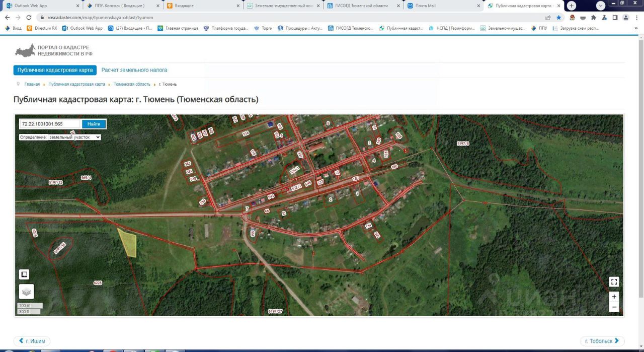This screenshot has height=352, width=644.
Task: Close the Почта Mail tab
Action: (x=478, y=6)
